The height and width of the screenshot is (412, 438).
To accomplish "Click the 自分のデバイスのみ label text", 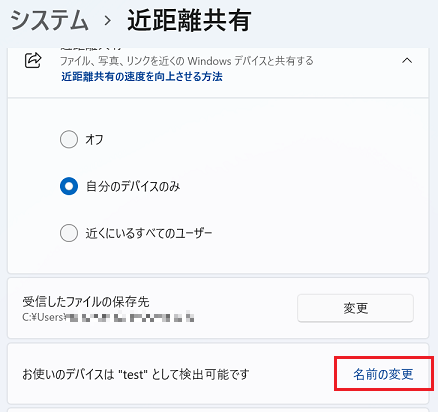I will 133,186.
